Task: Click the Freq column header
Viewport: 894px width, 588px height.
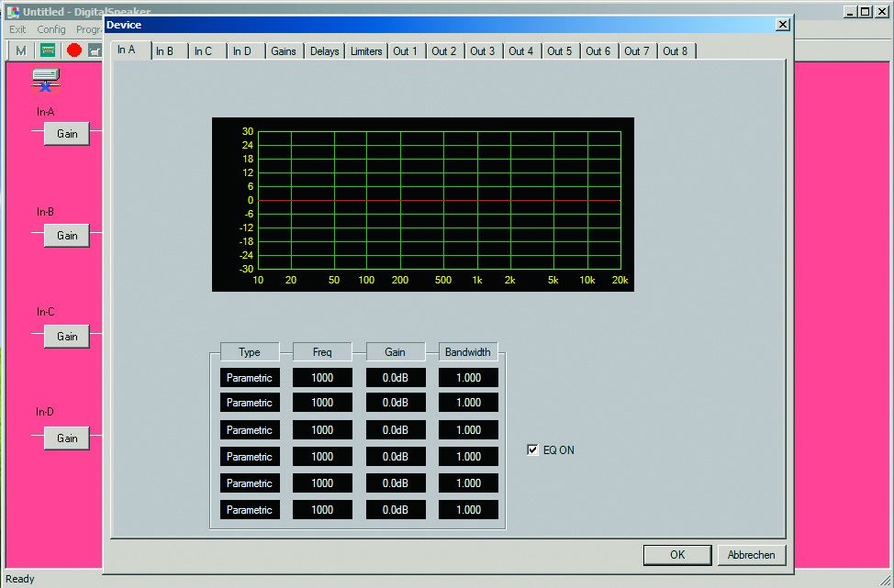Action: 322,352
